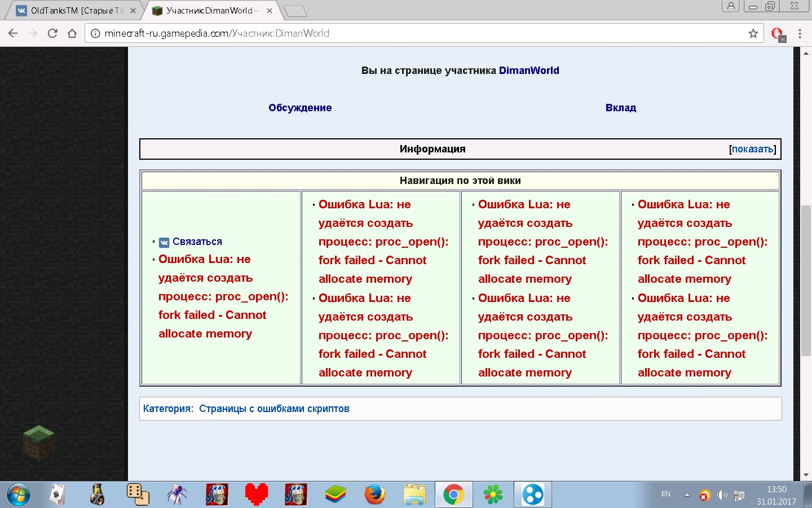Click the Навигация по этой вики heading

tap(460, 181)
